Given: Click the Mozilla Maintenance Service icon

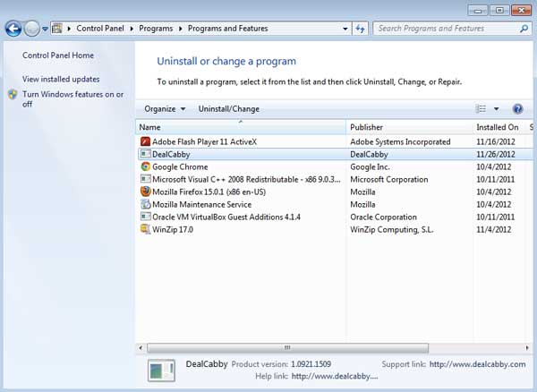Looking at the screenshot, I should point(145,204).
